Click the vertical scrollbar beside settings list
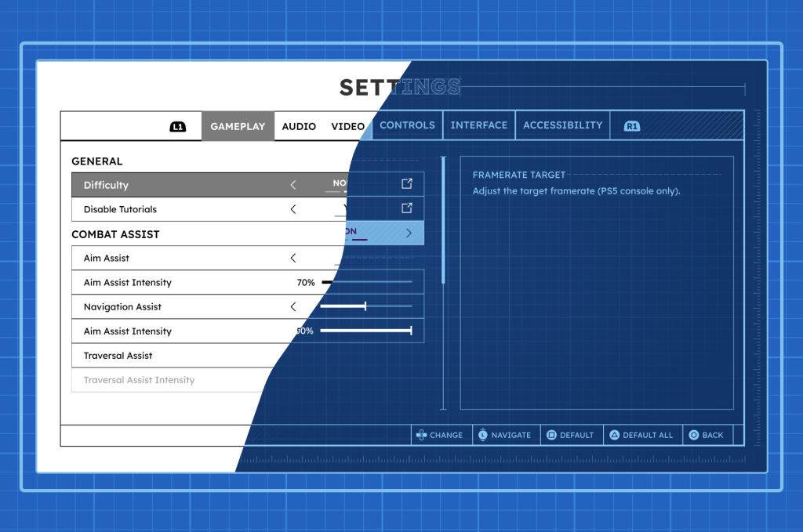803x532 pixels. coord(444,219)
